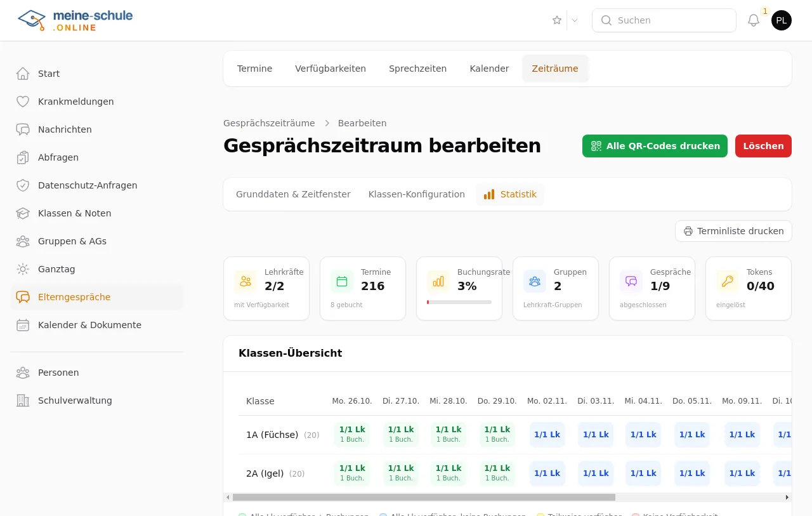This screenshot has height=516, width=812.
Task: Go to Start in sidebar
Action: [x=96, y=74]
